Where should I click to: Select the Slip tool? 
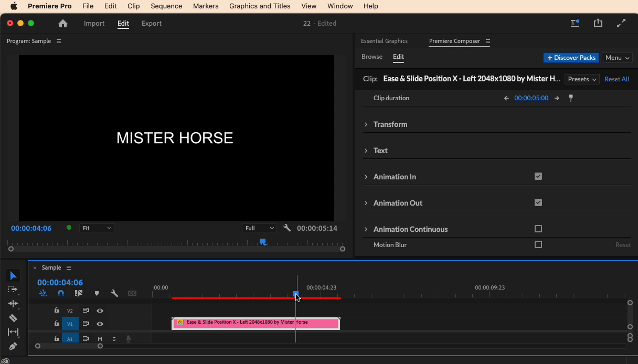[13, 332]
